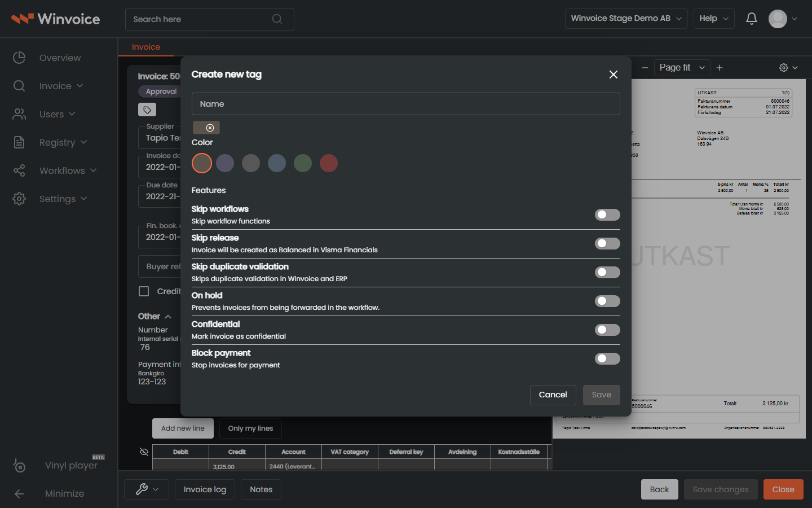Click the Search here field
812x508 pixels.
209,19
